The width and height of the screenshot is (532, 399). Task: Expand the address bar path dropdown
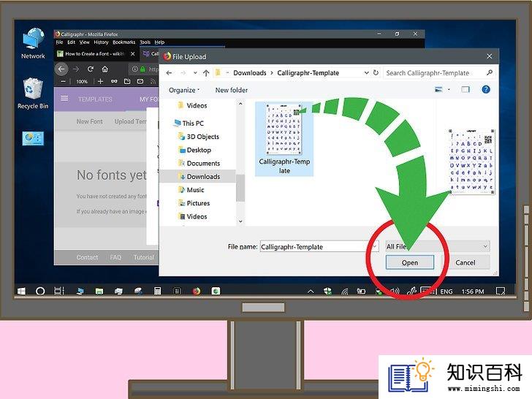pyautogui.click(x=366, y=72)
